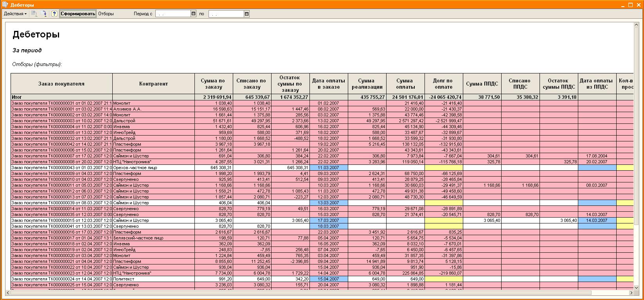Open the calendar picker for end date

[246, 14]
